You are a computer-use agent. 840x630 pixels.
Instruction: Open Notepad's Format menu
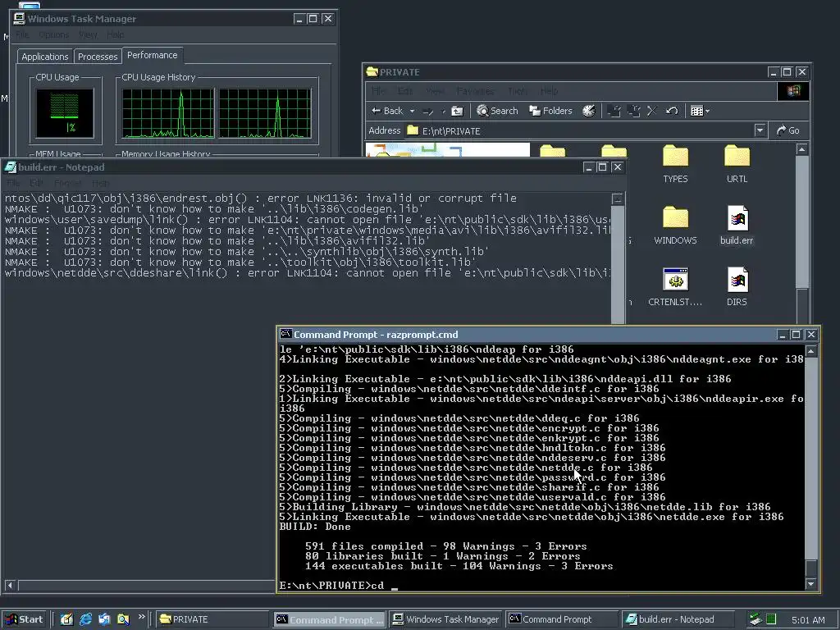(68, 183)
